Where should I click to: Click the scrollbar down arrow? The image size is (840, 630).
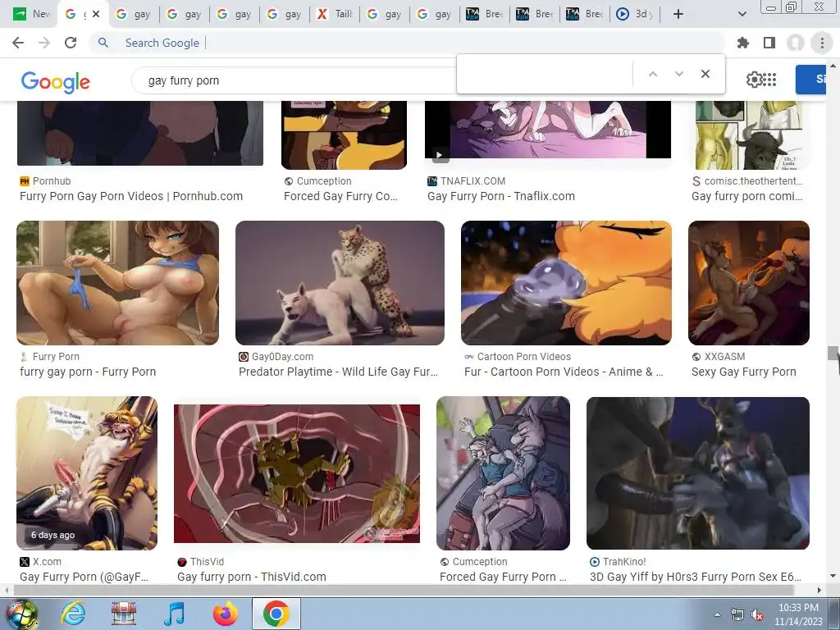point(833,576)
